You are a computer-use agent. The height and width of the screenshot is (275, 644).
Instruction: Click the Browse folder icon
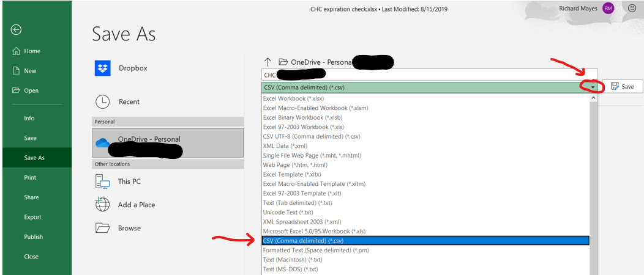[x=103, y=228]
